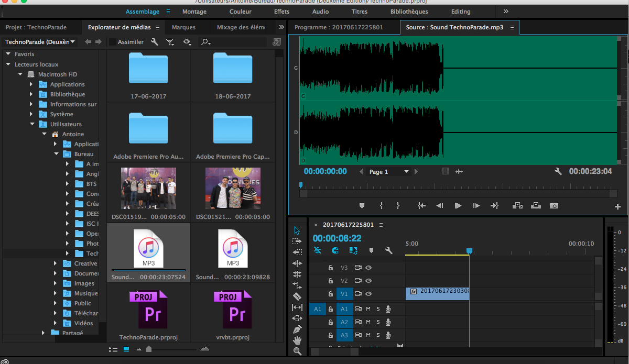The height and width of the screenshot is (364, 629).
Task: Click the timeline timecode 00:00:06:22
Action: 337,238
